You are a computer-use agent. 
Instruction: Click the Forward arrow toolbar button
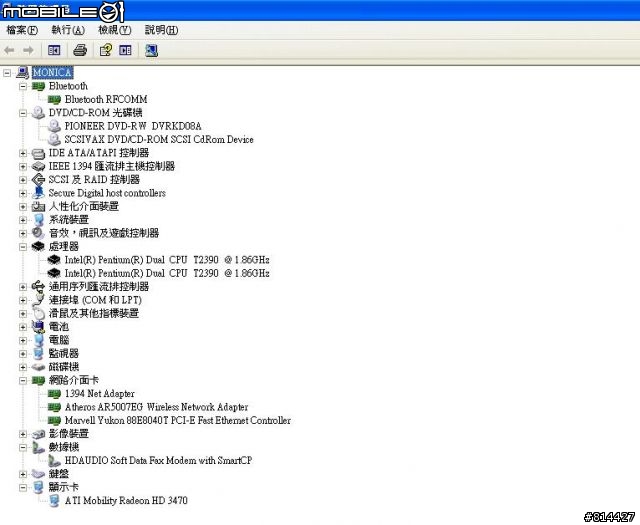click(x=28, y=50)
